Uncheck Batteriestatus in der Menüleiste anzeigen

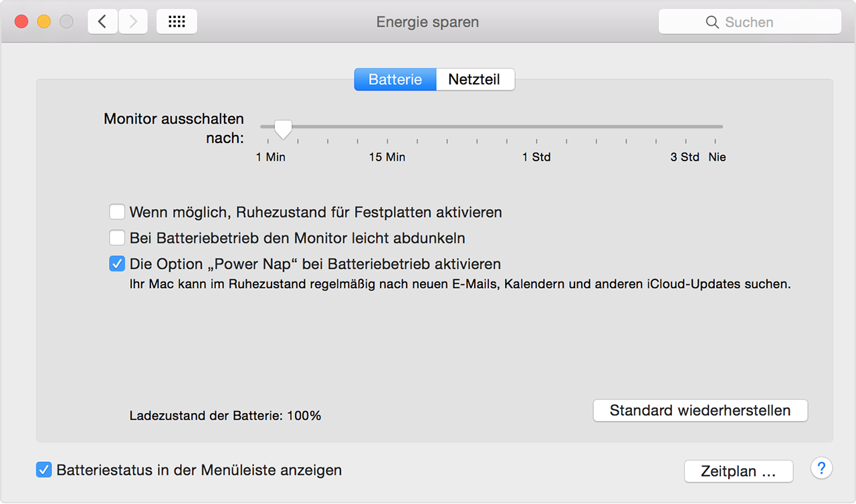point(43,470)
